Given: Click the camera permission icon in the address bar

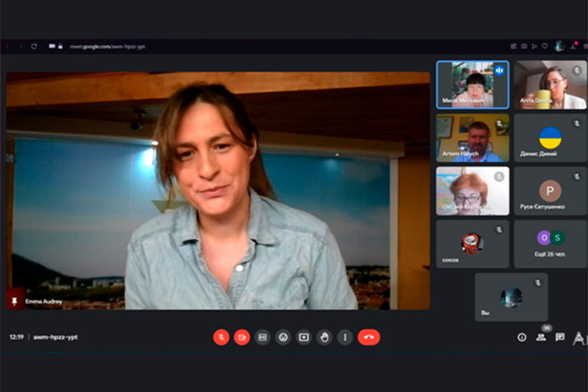Looking at the screenshot, I should [52, 46].
